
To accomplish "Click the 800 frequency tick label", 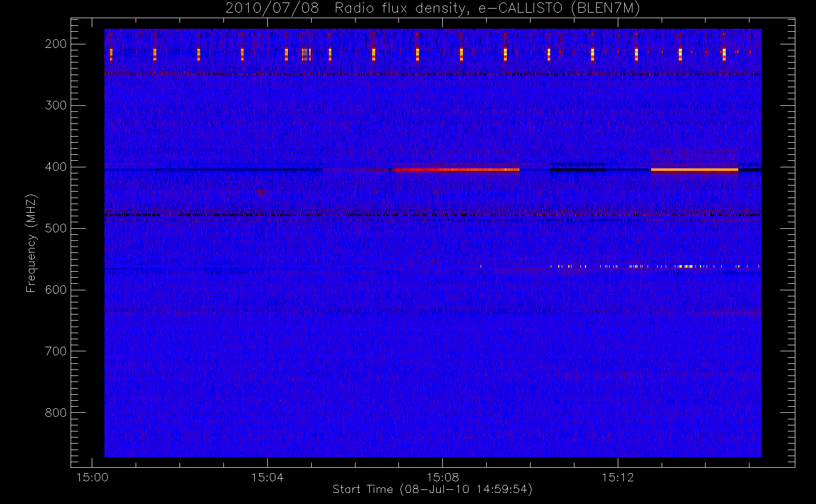I will 56,413.
